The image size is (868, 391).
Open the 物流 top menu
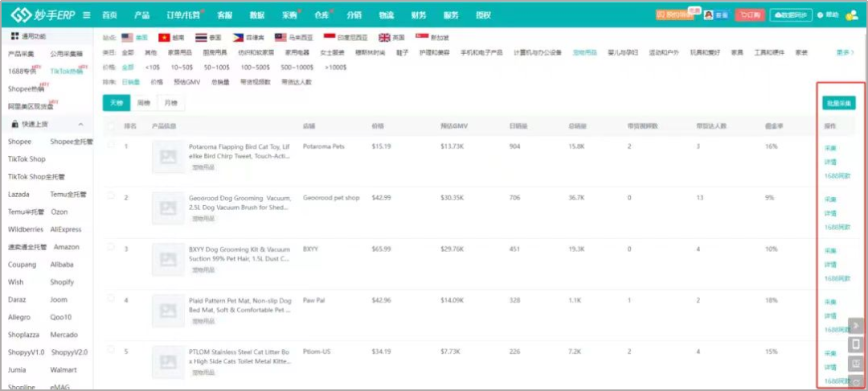pos(387,15)
